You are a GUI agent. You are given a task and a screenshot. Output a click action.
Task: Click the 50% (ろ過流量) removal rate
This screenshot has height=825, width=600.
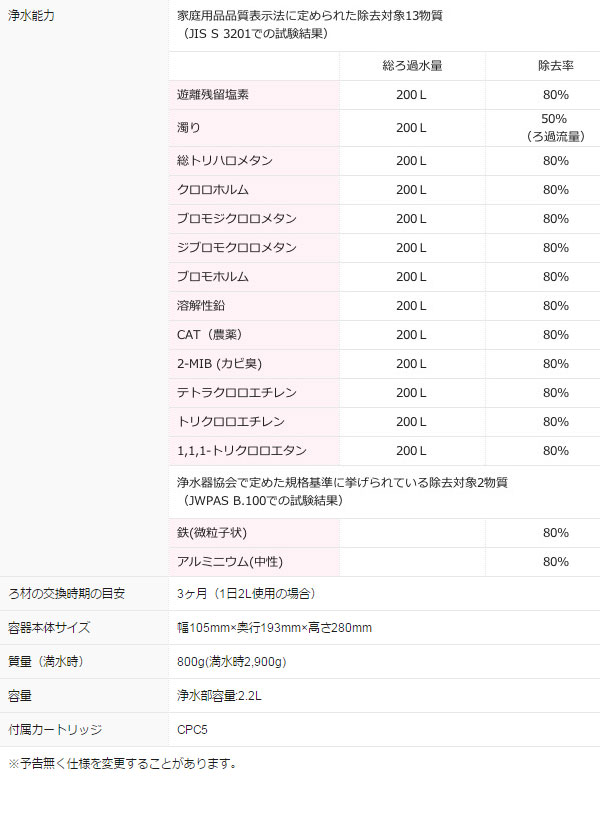555,128
